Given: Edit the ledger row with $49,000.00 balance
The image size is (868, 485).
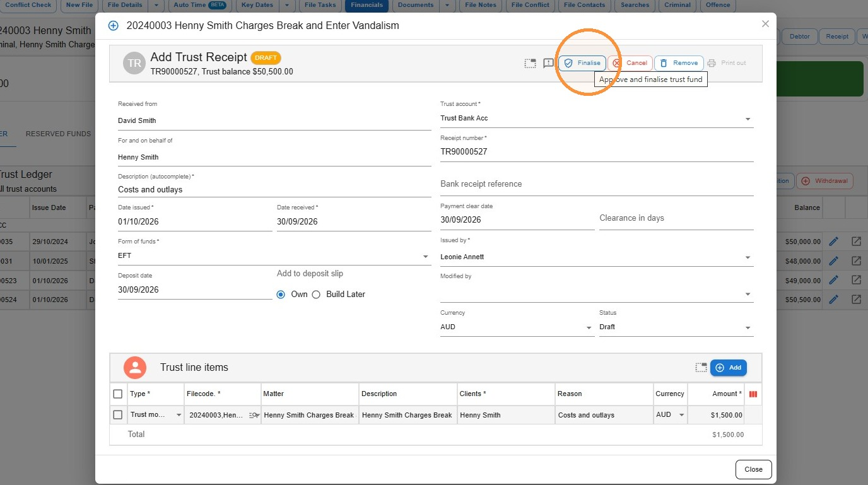Looking at the screenshot, I should (833, 280).
